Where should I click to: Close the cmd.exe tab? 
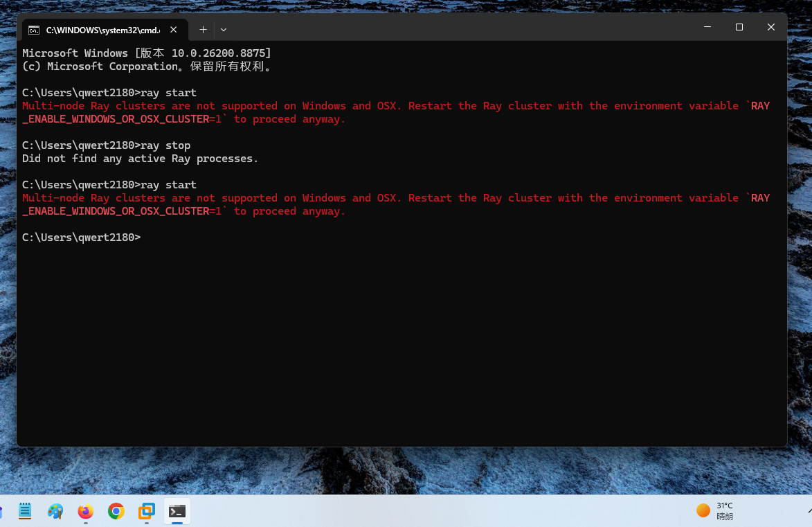pyautogui.click(x=174, y=30)
